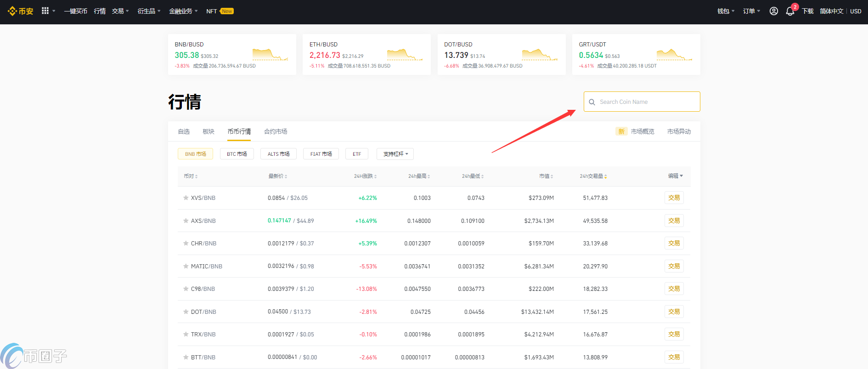Image resolution: width=868 pixels, height=369 pixels.
Task: Open the 市场概览 tab
Action: pyautogui.click(x=643, y=131)
